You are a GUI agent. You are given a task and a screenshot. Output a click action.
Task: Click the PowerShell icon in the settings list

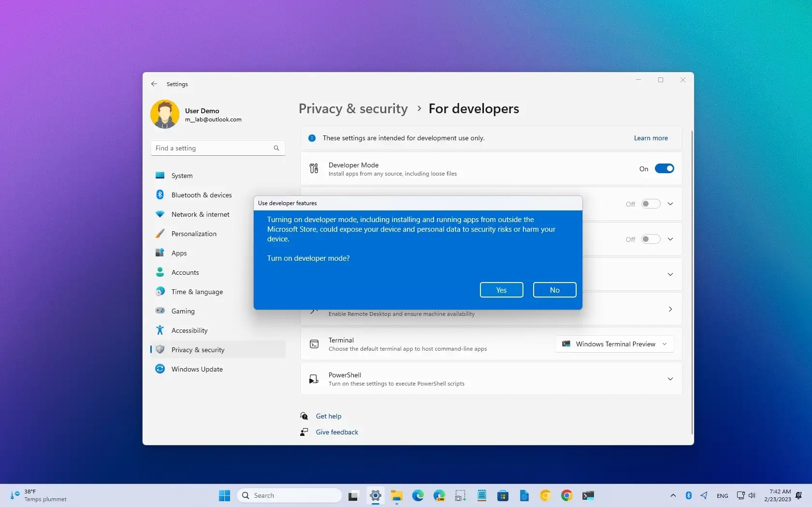(314, 379)
